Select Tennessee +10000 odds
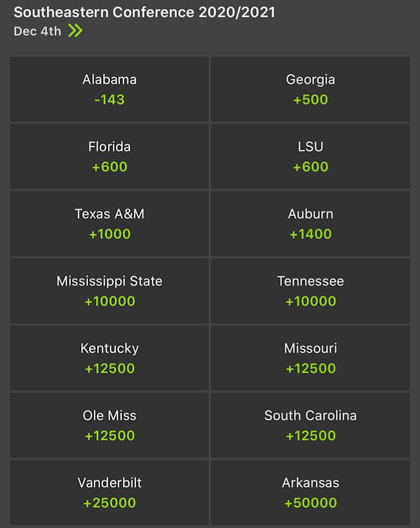 (310, 290)
